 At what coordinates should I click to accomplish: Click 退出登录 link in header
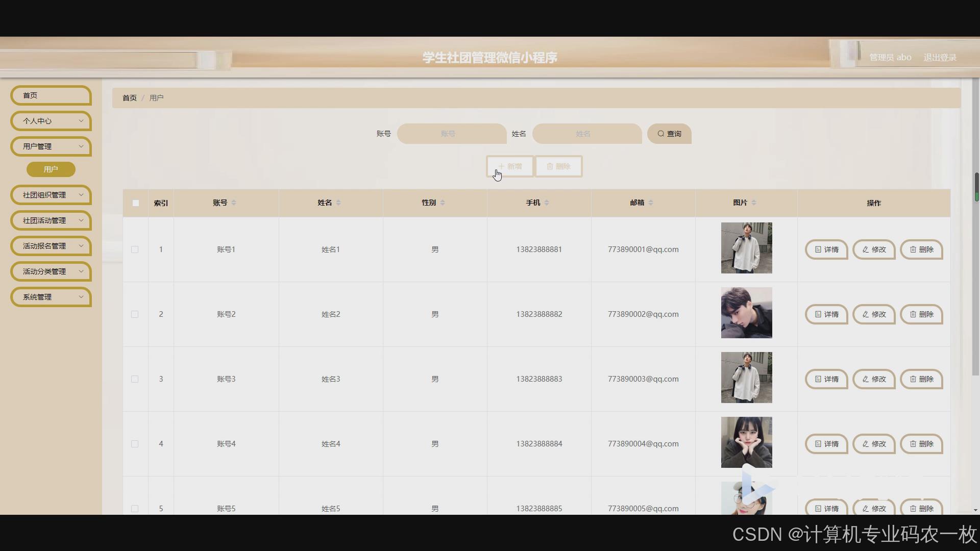pyautogui.click(x=940, y=58)
